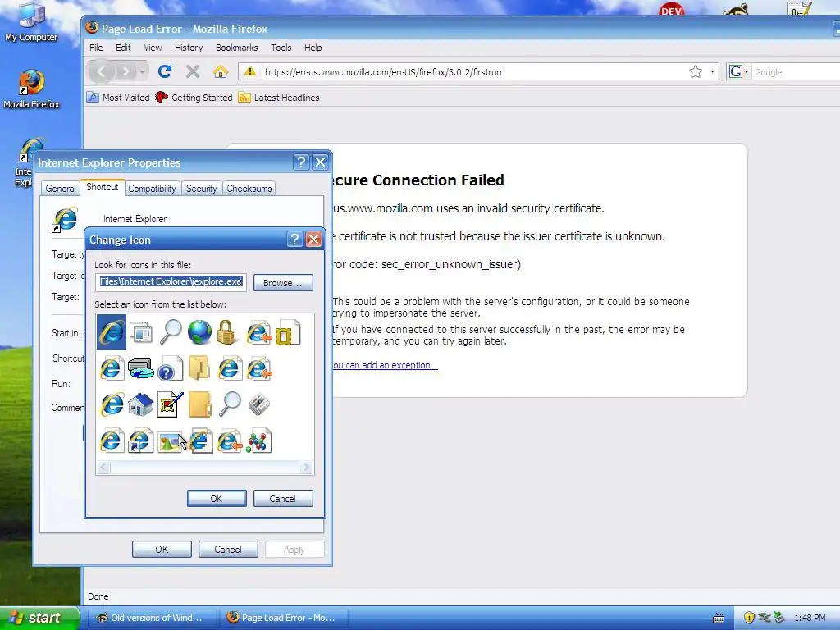Select the printer with disk icon
Viewport: 840px width, 630px height.
[x=141, y=368]
